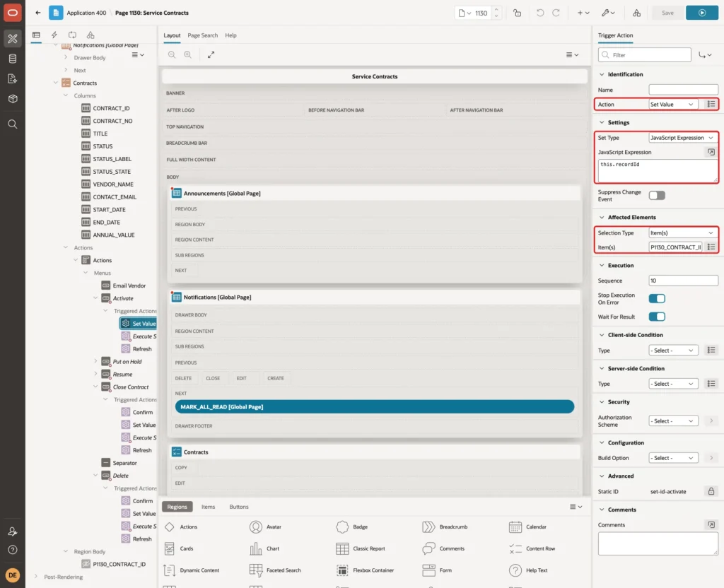Expand the layout pane to fullscreen

(x=211, y=54)
